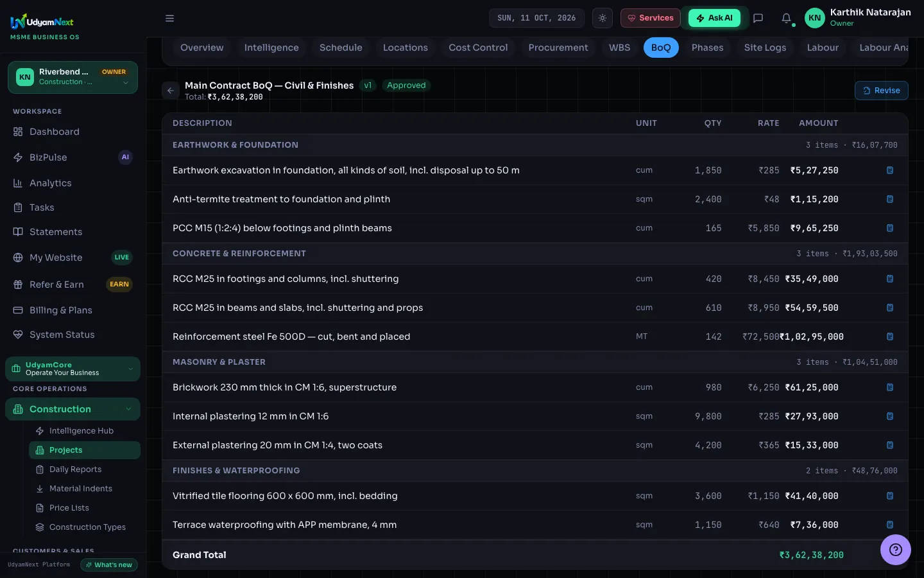The width and height of the screenshot is (924, 578).
Task: Switch to the Overview tab
Action: point(201,48)
